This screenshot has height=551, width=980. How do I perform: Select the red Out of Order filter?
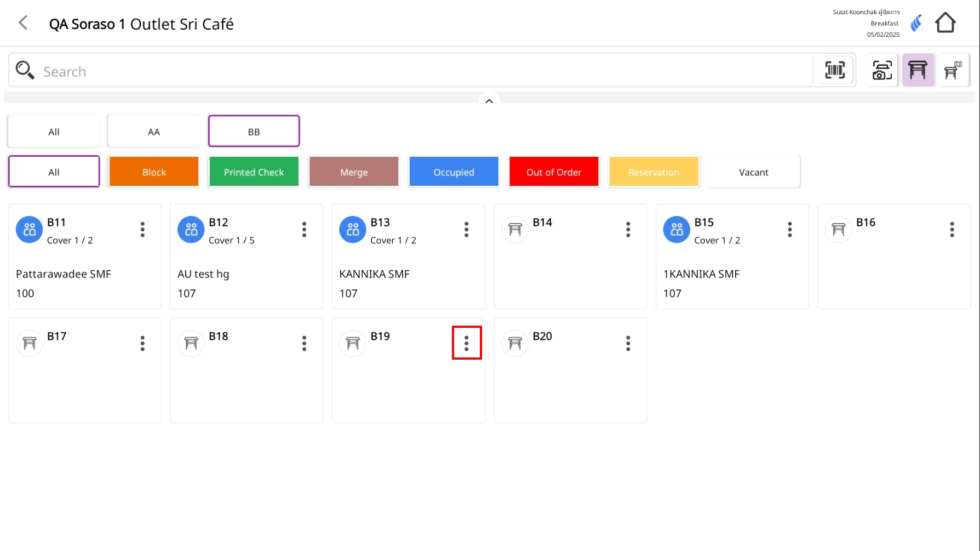553,172
